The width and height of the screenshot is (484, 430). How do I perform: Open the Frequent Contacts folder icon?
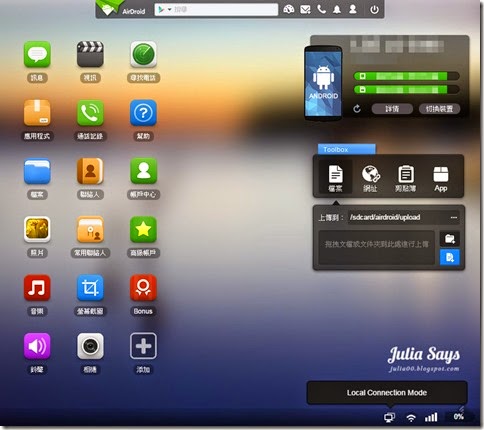[x=90, y=229]
